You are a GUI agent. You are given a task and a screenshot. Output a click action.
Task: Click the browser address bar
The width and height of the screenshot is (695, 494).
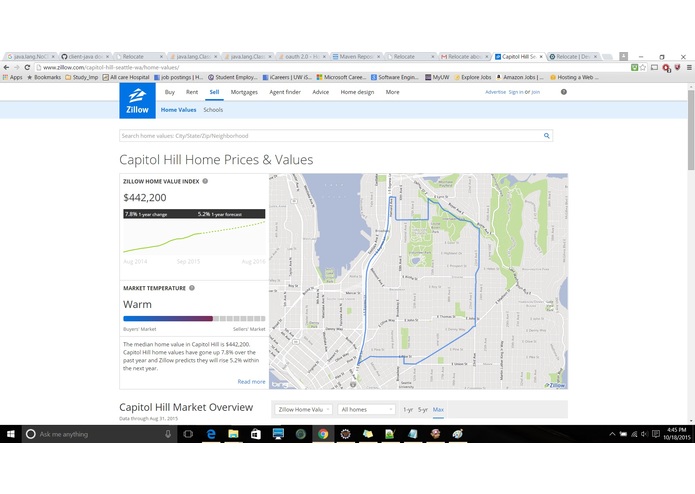pyautogui.click(x=332, y=67)
